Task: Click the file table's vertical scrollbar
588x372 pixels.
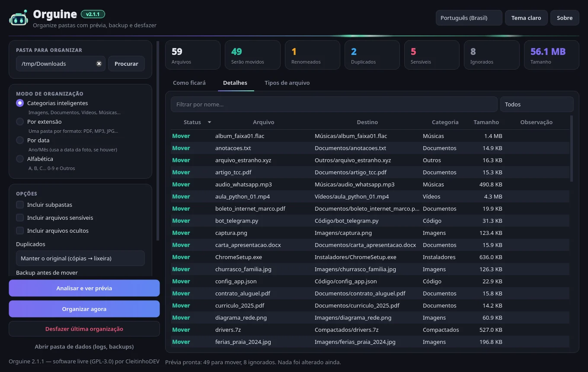Action: coord(572,148)
